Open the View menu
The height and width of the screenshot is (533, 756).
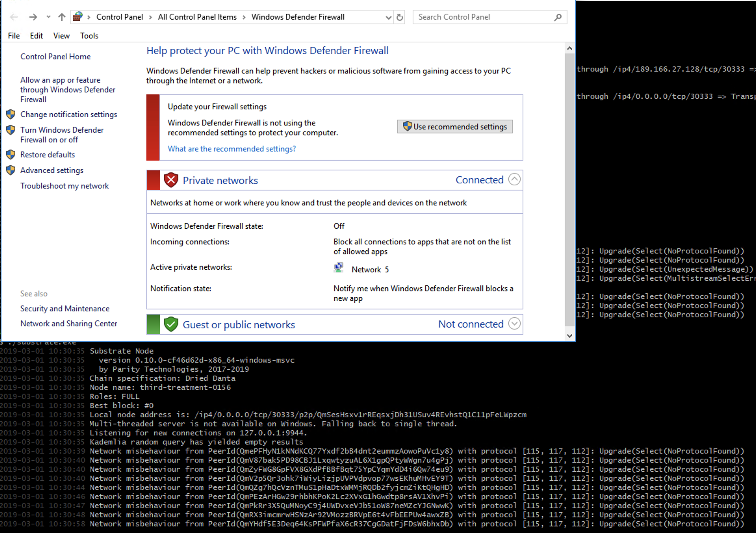point(61,35)
